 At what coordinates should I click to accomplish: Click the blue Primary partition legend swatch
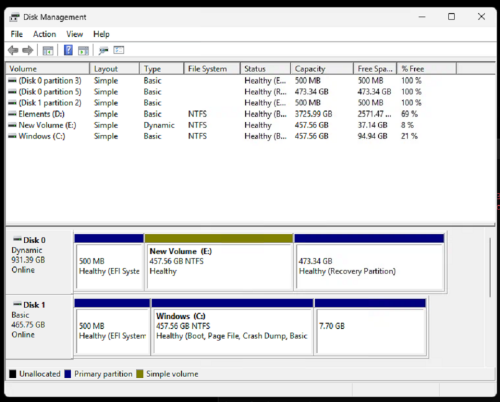pyautogui.click(x=68, y=374)
